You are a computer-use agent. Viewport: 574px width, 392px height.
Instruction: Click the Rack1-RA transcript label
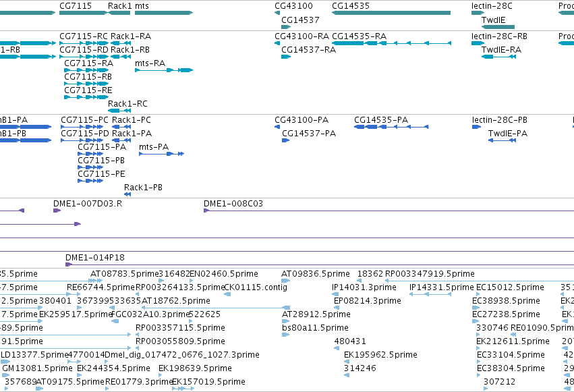point(131,36)
